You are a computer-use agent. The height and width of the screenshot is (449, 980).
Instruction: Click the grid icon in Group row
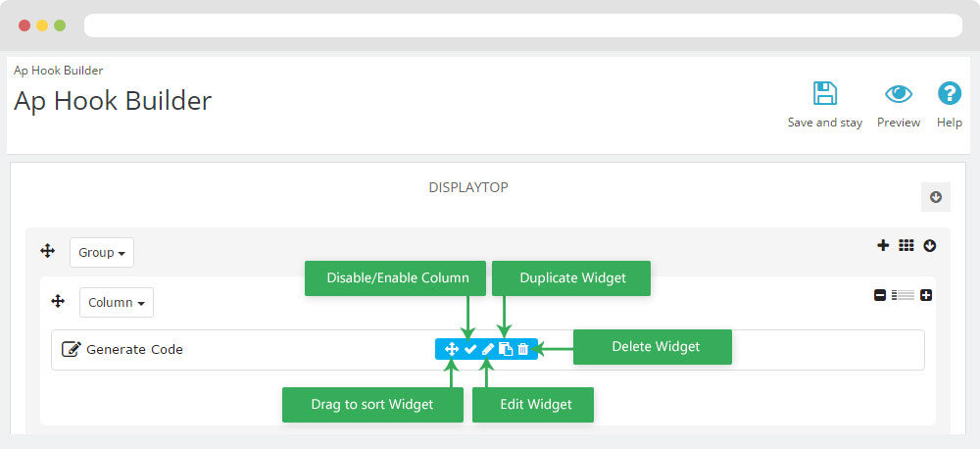(906, 245)
